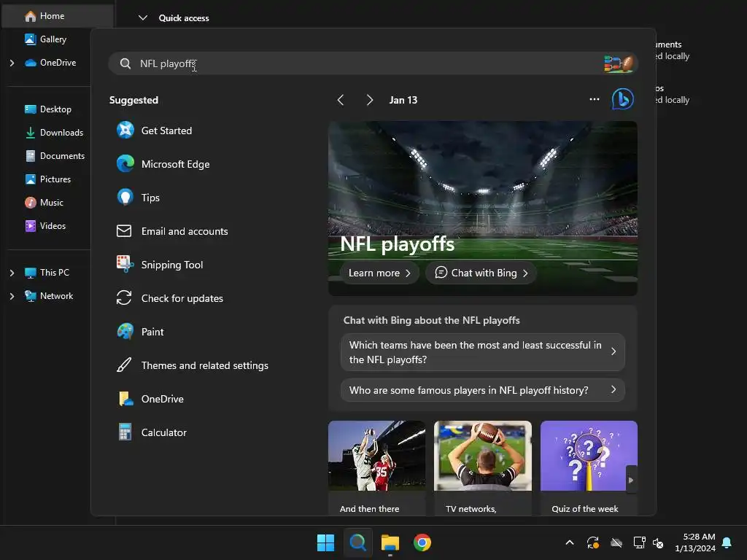Click the Bing chat logo icon

(x=622, y=99)
